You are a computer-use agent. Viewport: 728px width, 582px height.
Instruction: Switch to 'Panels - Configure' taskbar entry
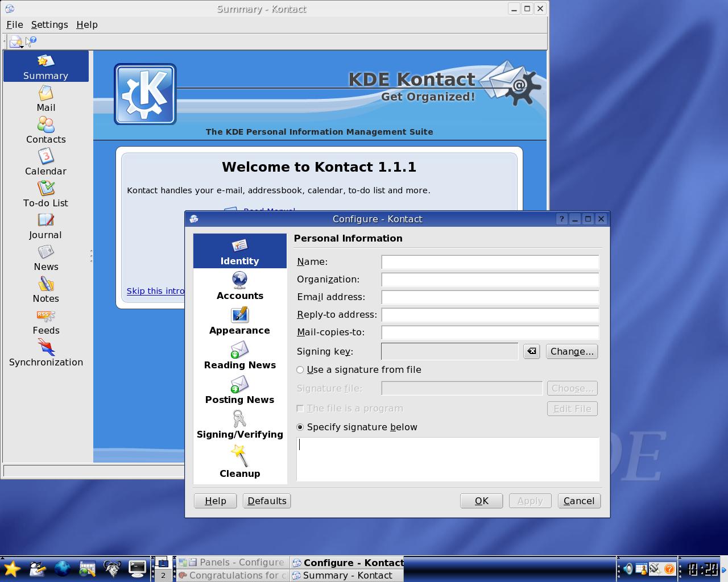(232, 562)
